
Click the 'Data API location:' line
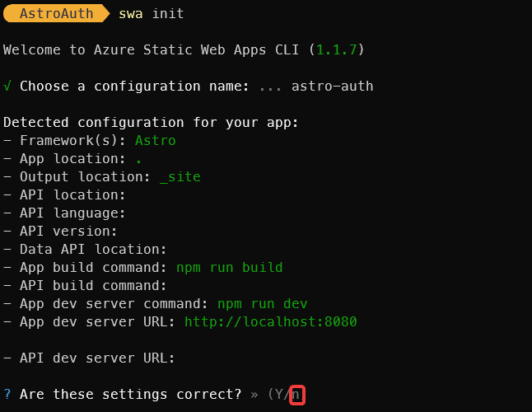(x=85, y=250)
